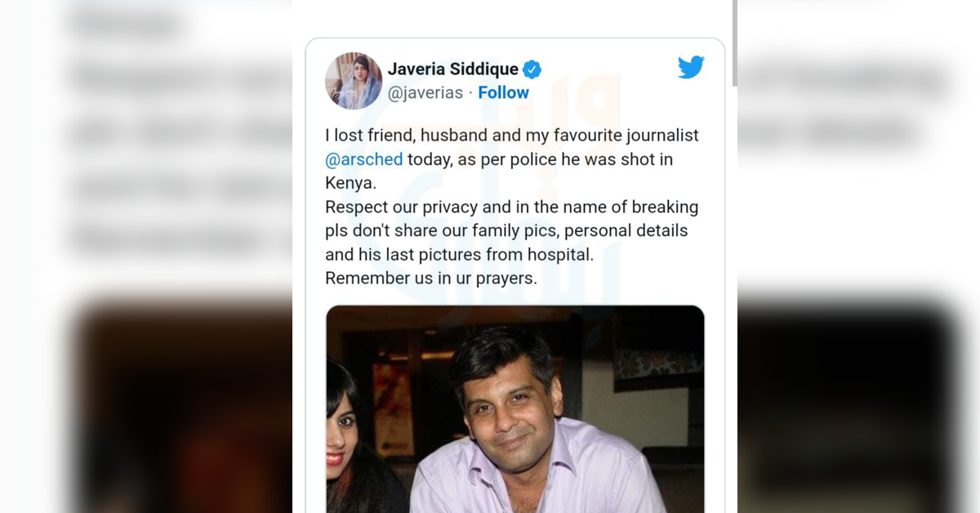Click the "Remember us in ur prayers." line

coord(431,278)
